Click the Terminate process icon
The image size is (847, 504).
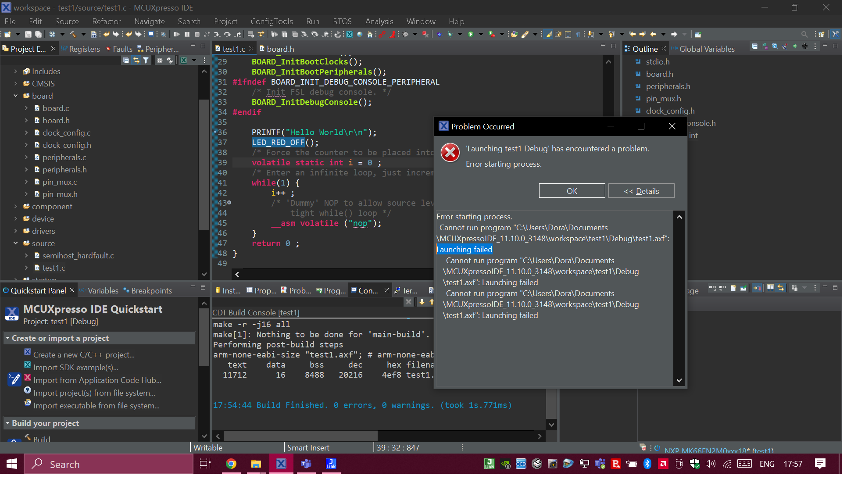click(x=197, y=34)
